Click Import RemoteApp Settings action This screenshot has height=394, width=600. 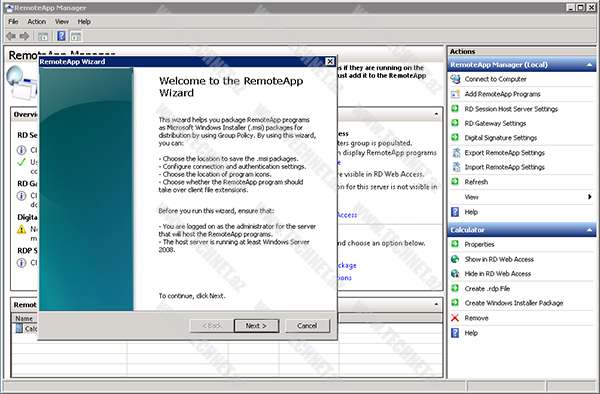[504, 168]
